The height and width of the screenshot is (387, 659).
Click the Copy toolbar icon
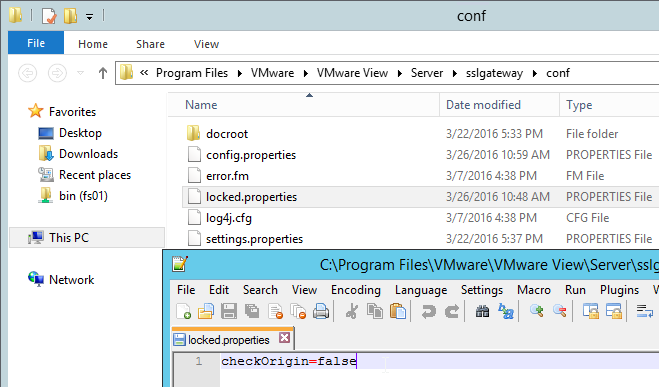coord(375,312)
